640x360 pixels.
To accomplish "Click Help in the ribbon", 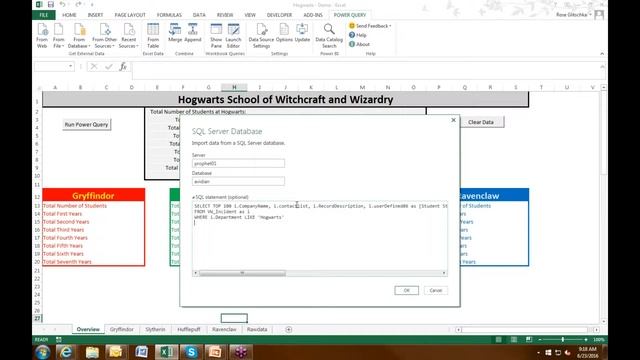I will point(358,35).
